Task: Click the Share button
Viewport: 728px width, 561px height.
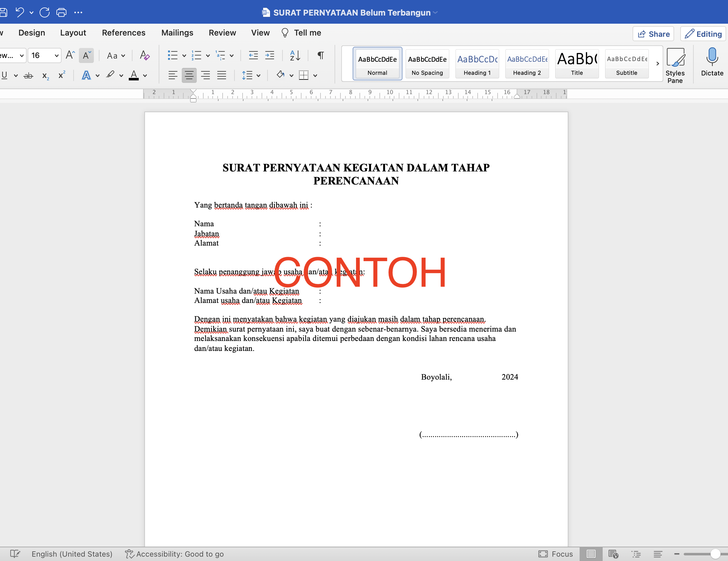Action: click(x=653, y=34)
